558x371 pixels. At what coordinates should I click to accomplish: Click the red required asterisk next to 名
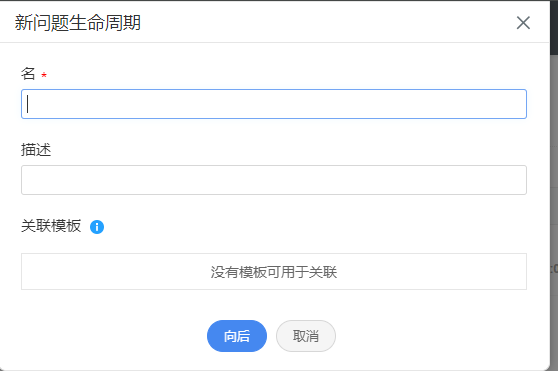[x=44, y=75]
